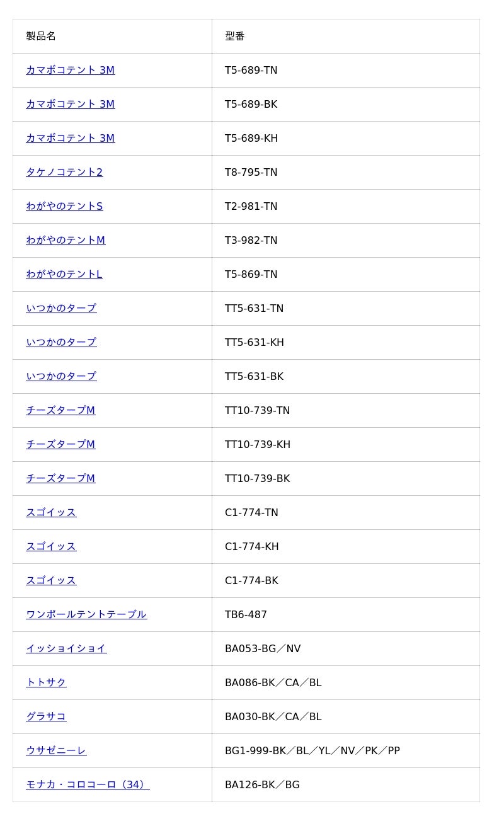504x821 pixels.
Task: Click チーズタープM link for TT10-739-KH
Action: click(60, 444)
